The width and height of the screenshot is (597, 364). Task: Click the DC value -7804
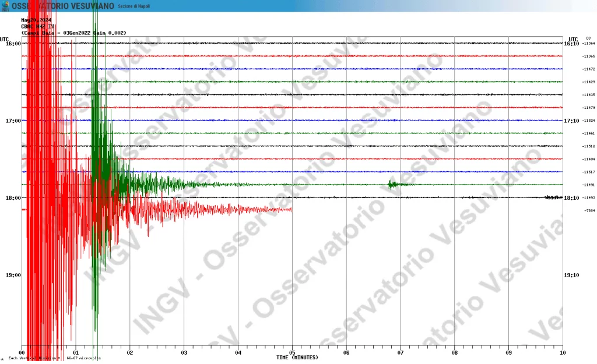click(589, 210)
